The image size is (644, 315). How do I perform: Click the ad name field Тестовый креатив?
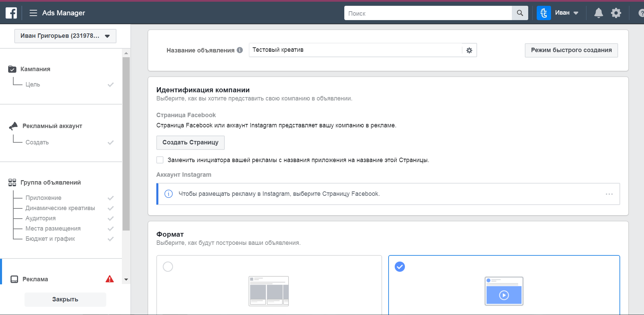click(x=356, y=50)
